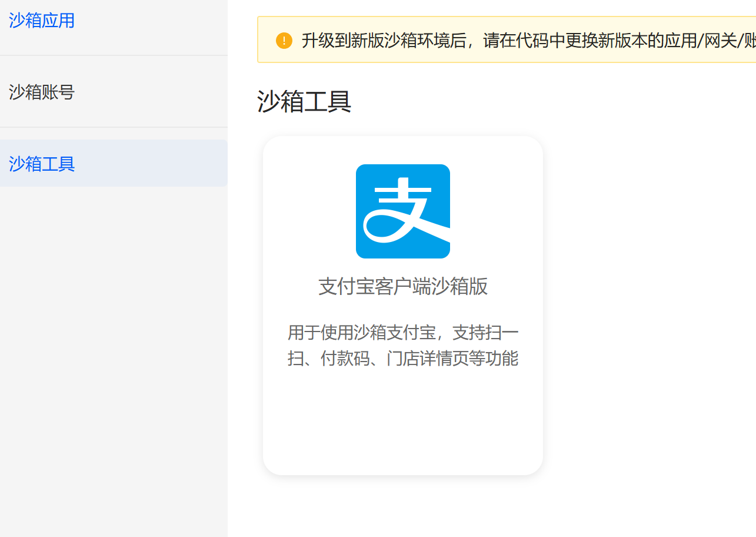Click the card description starting with 用于使用沙箱支付宝
Viewport: 756px width, 537px height.
point(403,346)
